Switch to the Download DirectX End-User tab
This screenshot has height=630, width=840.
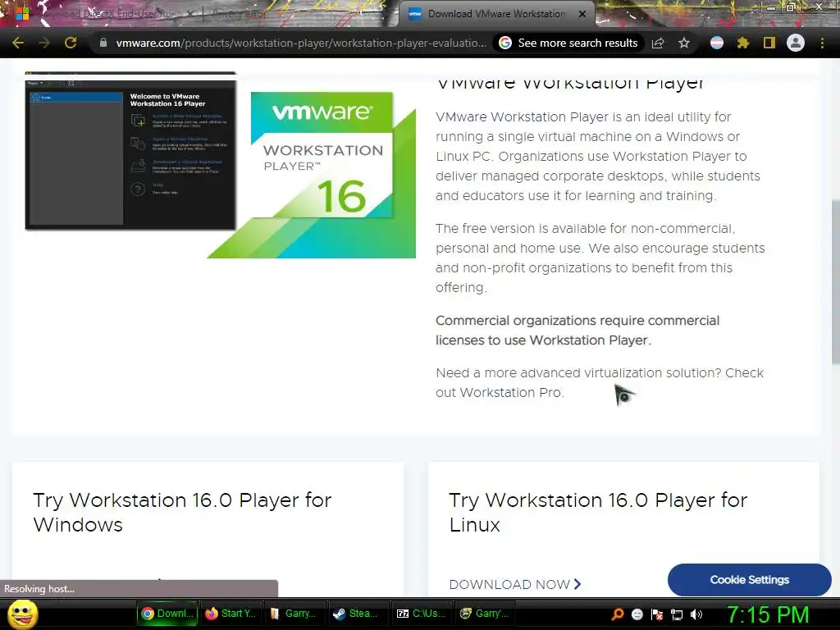coord(109,14)
